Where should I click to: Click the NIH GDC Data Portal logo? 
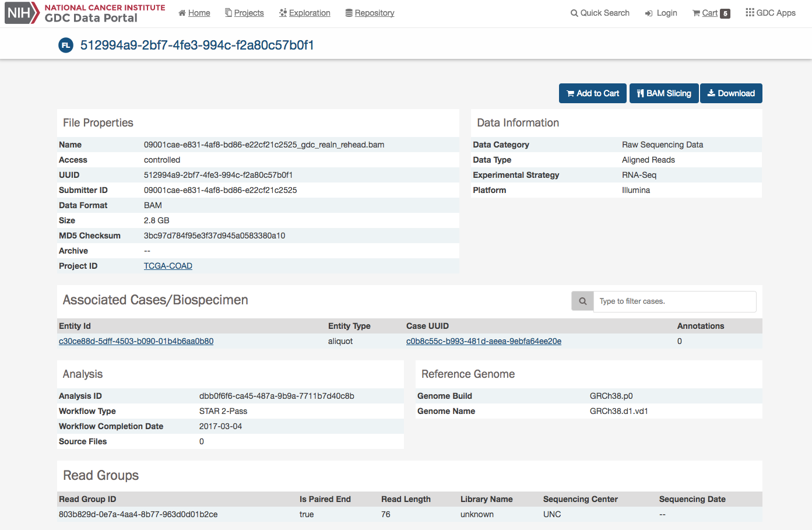coord(85,13)
